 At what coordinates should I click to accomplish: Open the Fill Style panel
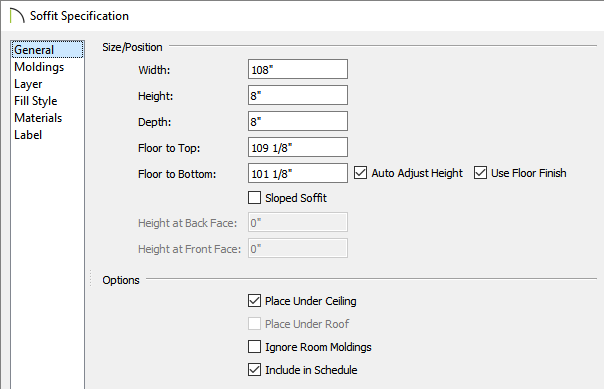click(35, 101)
